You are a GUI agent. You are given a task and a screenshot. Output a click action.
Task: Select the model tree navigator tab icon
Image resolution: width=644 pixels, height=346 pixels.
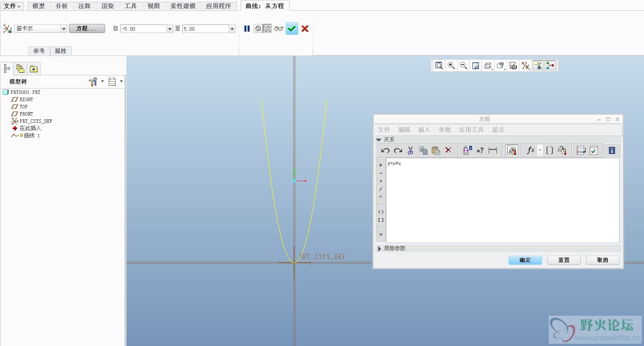(x=7, y=68)
